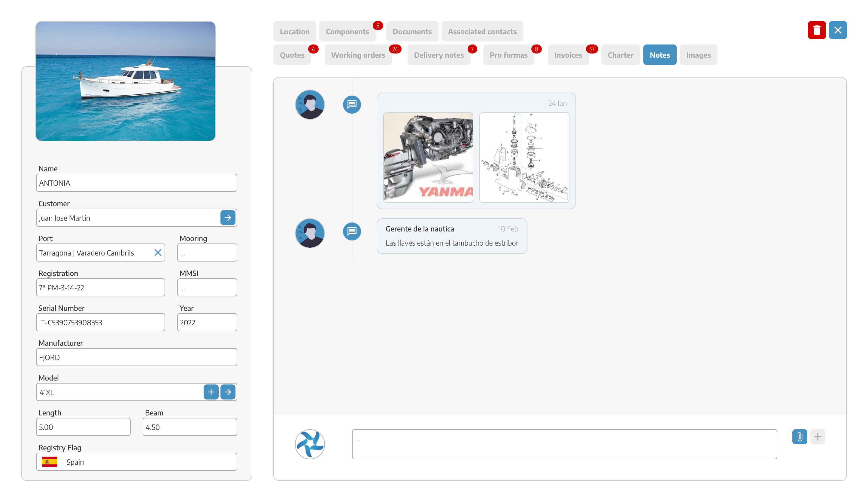Viewport: 868px width, 502px height.
Task: Click the attachment paperclip icon
Action: click(800, 437)
